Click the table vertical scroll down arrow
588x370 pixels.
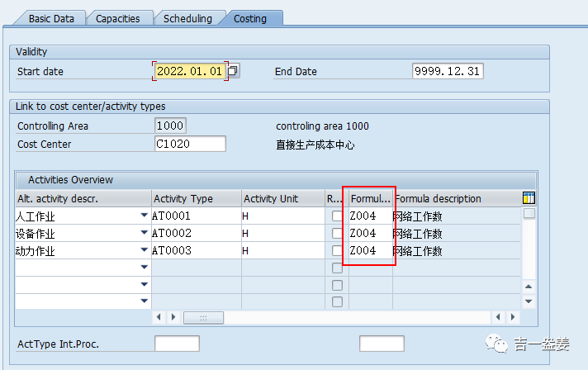tap(529, 301)
